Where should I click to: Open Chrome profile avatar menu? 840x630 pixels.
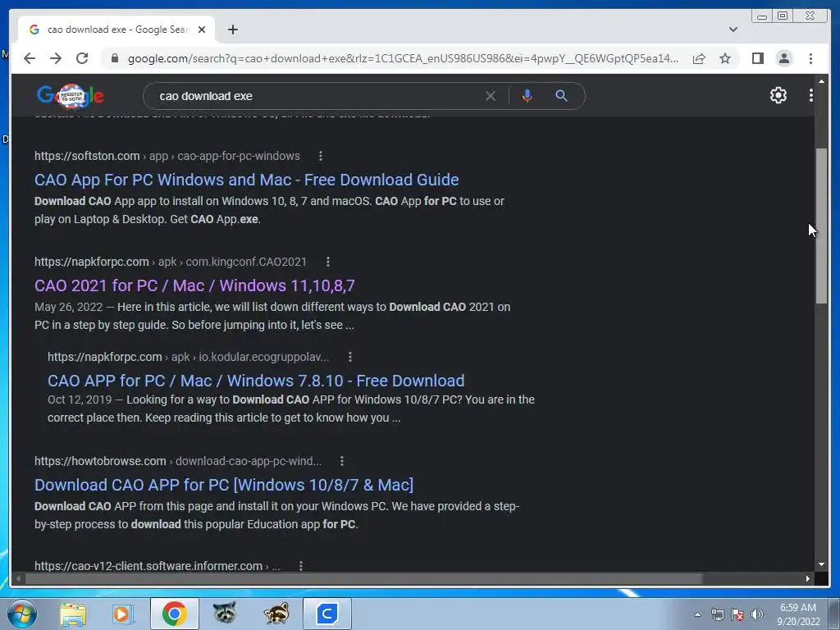pos(783,58)
